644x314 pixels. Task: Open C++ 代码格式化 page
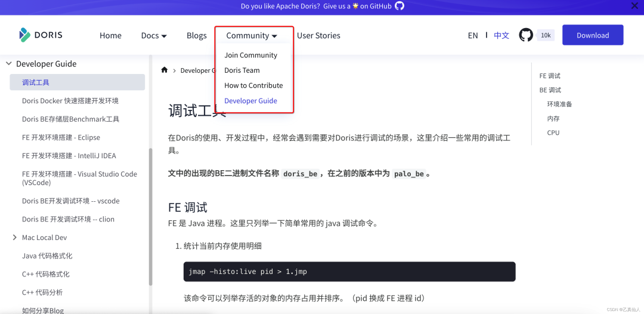click(45, 274)
